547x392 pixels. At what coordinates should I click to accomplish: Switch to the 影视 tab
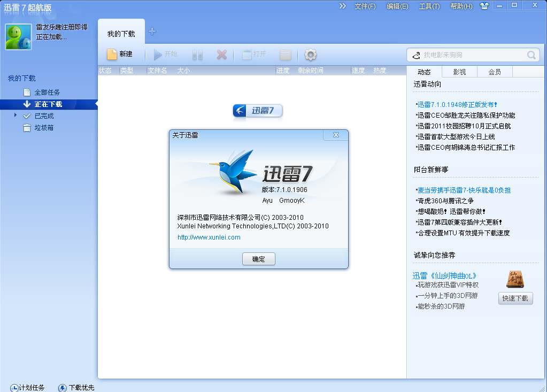tap(459, 72)
